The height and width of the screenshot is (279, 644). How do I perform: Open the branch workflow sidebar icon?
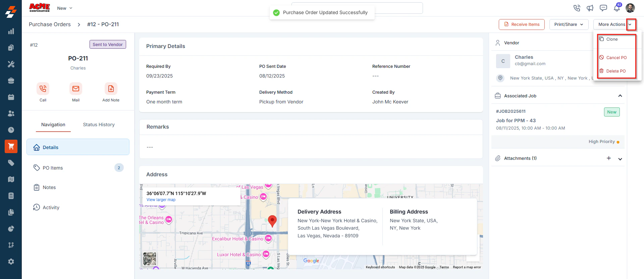point(11,245)
